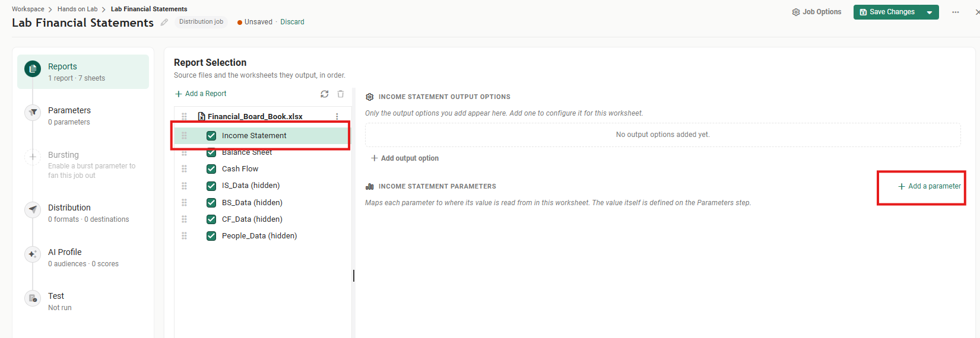The image size is (980, 338).
Task: Uncheck the Balance Sheet checkbox
Action: click(211, 152)
